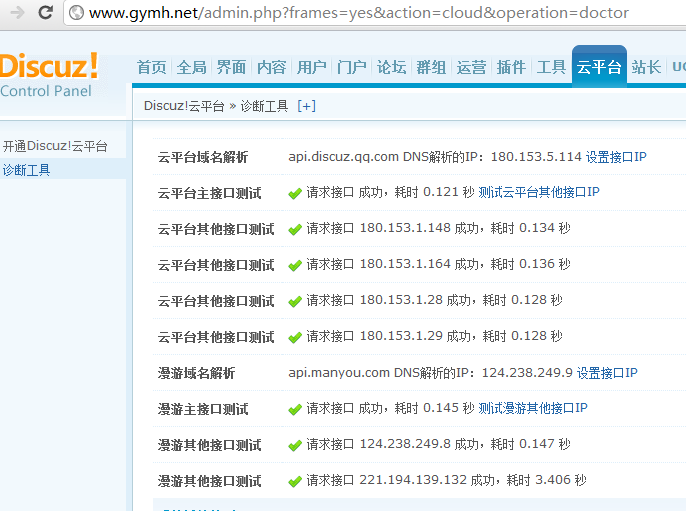Click the 漫游域名解析 row label

point(196,373)
